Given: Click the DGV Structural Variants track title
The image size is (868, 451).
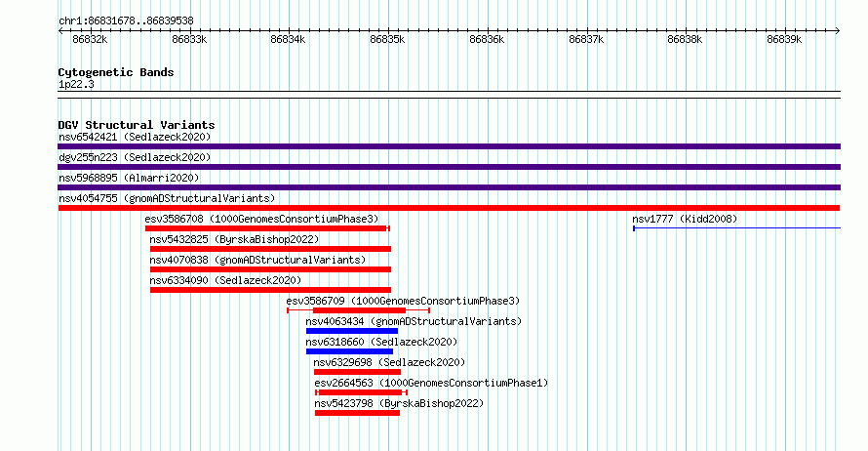Looking at the screenshot, I should pos(137,125).
